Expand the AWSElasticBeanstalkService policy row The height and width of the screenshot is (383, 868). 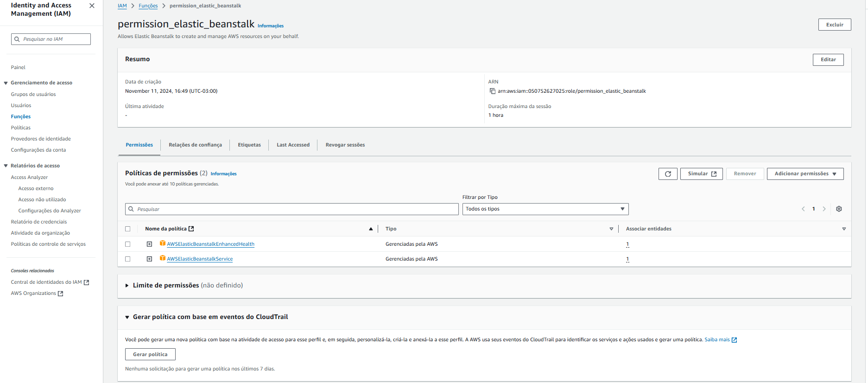point(149,259)
